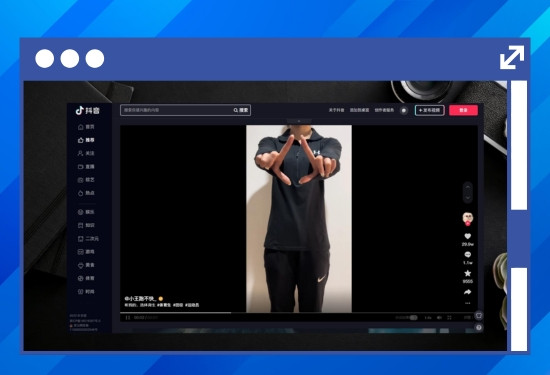Click the 知识 knowledge category icon

point(80,225)
